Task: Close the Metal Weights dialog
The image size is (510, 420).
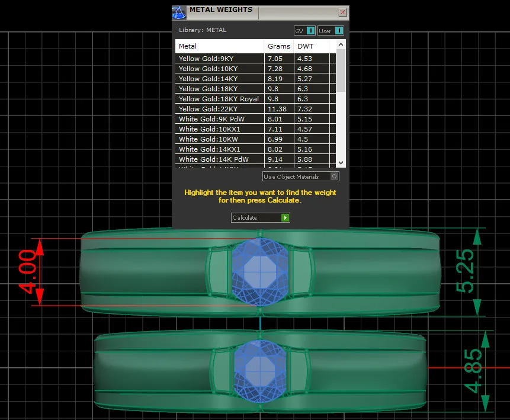Action: pos(342,12)
